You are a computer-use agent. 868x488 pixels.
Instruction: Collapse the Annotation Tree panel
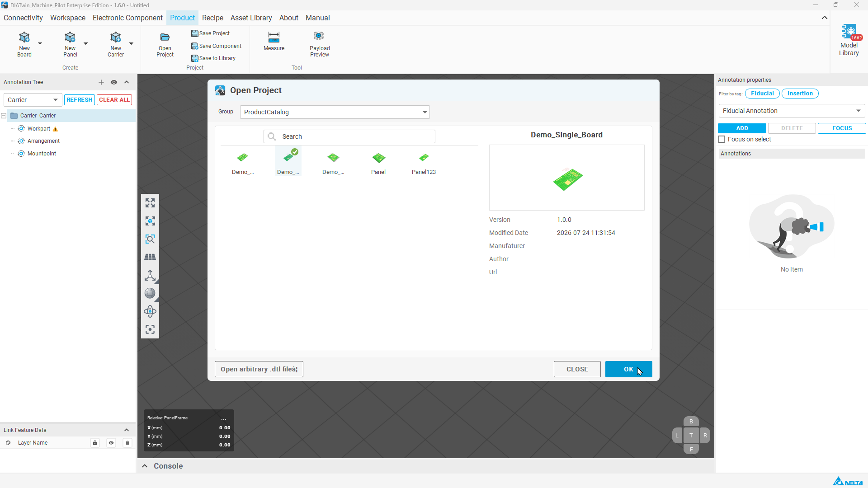(x=127, y=82)
